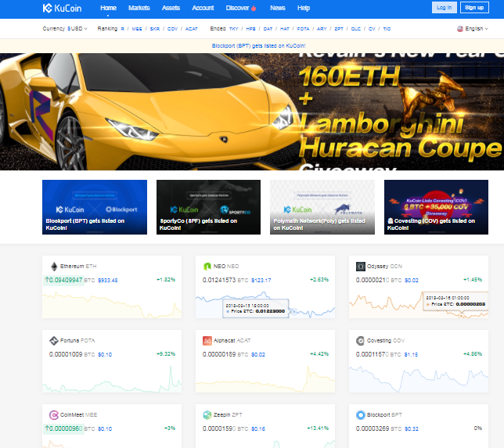Open the Polymath Network listing thumbnail
504x448 pixels.
322,207
